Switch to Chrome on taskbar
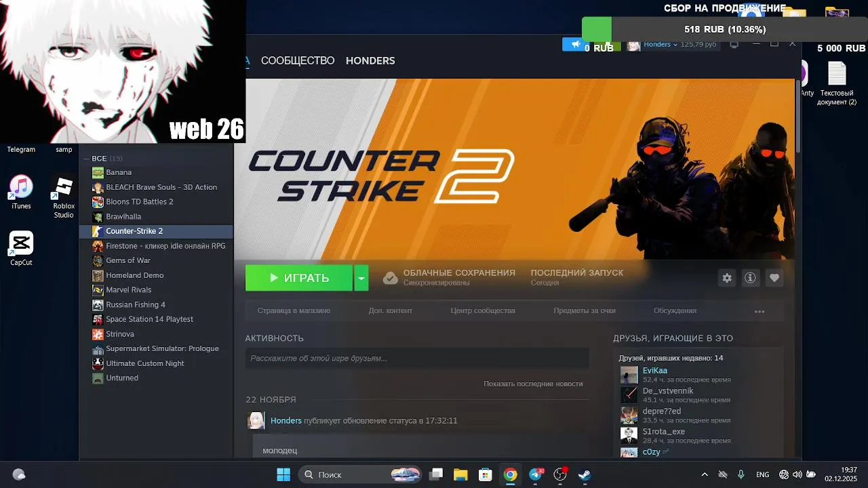 510,474
